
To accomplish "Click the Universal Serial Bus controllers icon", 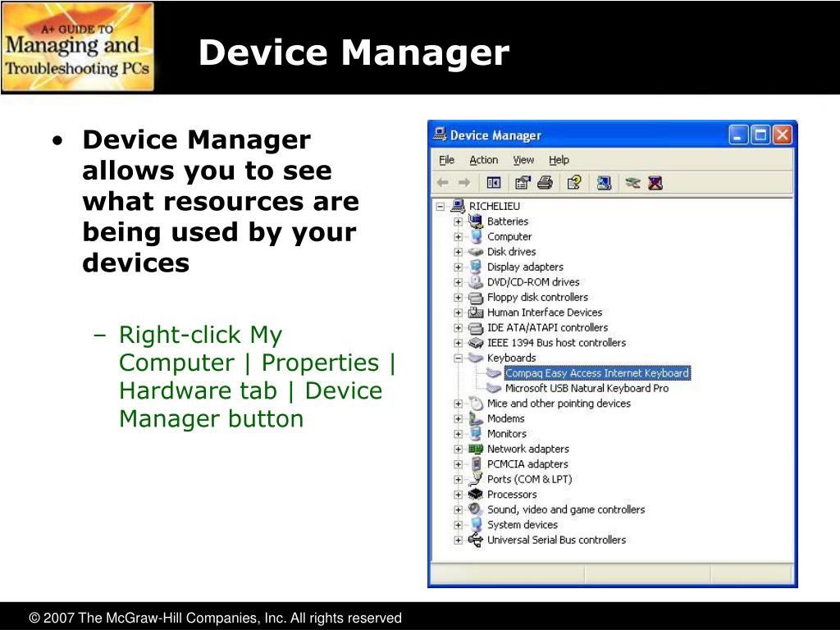I will [x=476, y=540].
